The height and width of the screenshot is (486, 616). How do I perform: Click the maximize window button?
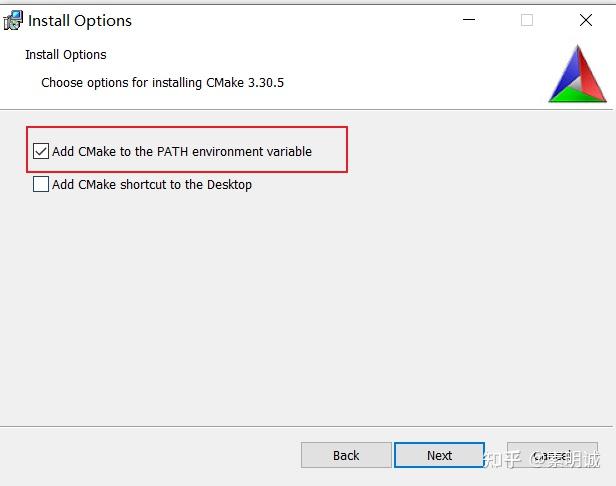pos(527,20)
